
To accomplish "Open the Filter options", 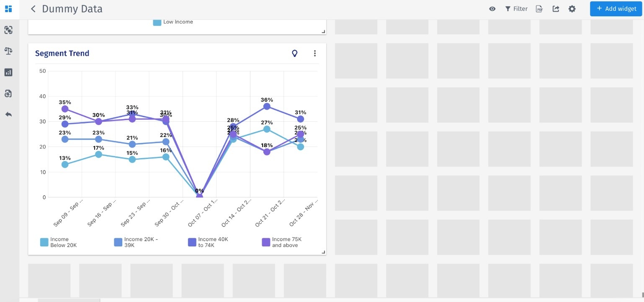I will coord(516,9).
